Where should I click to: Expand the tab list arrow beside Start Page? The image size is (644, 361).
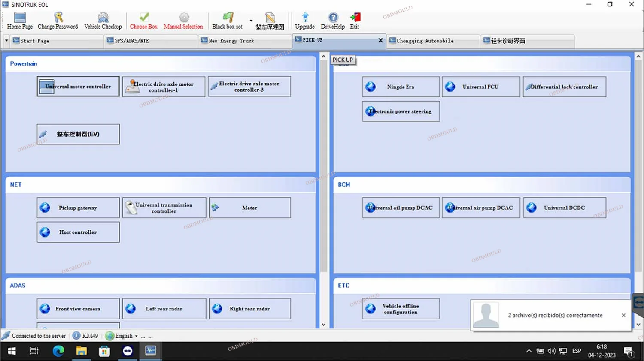[x=6, y=41]
